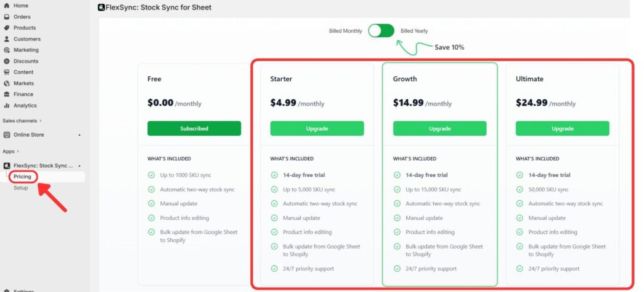Toggle billing between monthly and yearly
The width and height of the screenshot is (644, 292).
click(x=381, y=31)
